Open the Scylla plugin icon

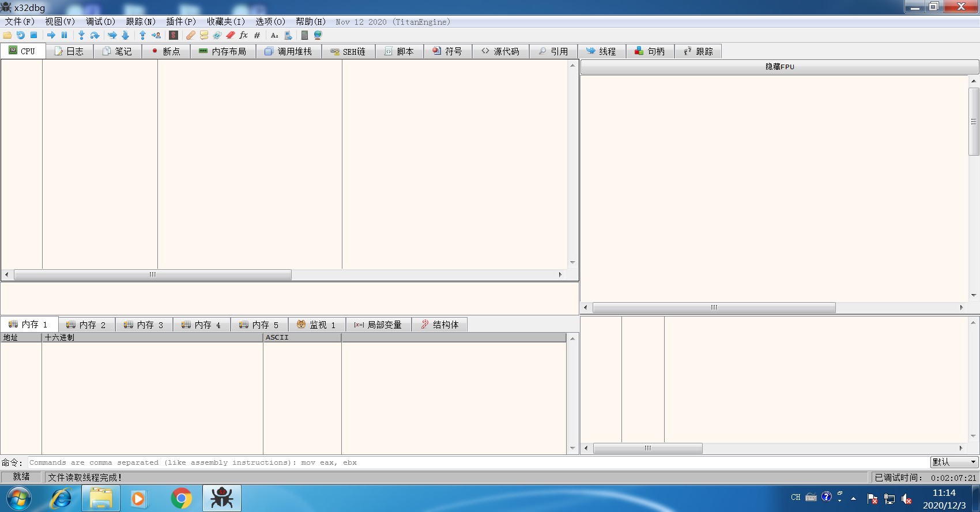(173, 35)
